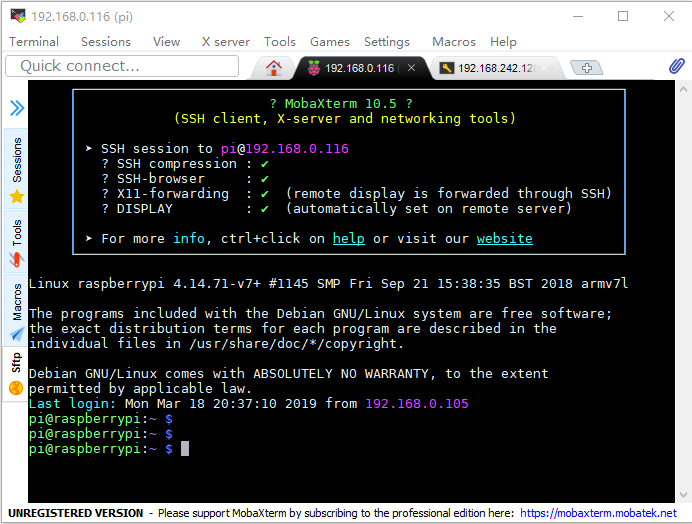Click the terminal scrollbar down arrow
The height and width of the screenshot is (524, 692).
coord(683,495)
